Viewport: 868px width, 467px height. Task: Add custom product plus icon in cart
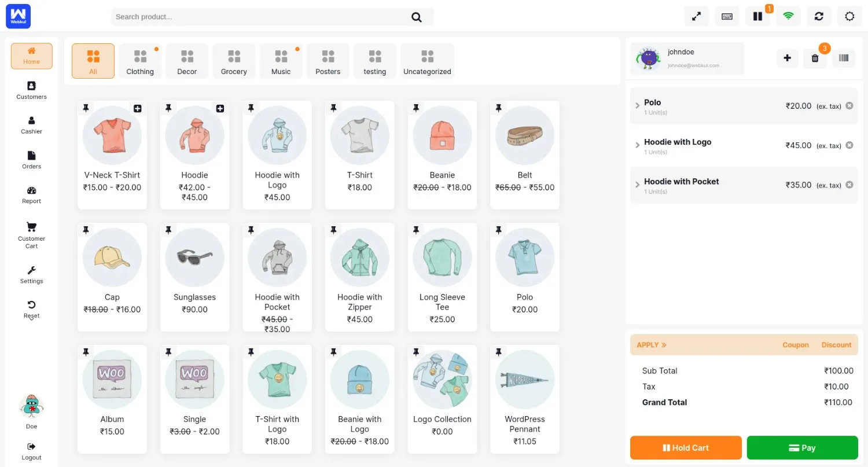click(787, 58)
